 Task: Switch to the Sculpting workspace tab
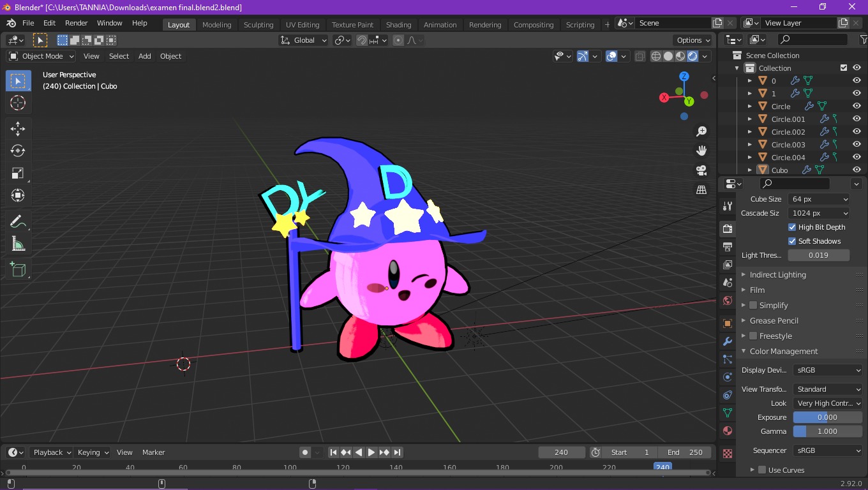[x=258, y=25]
